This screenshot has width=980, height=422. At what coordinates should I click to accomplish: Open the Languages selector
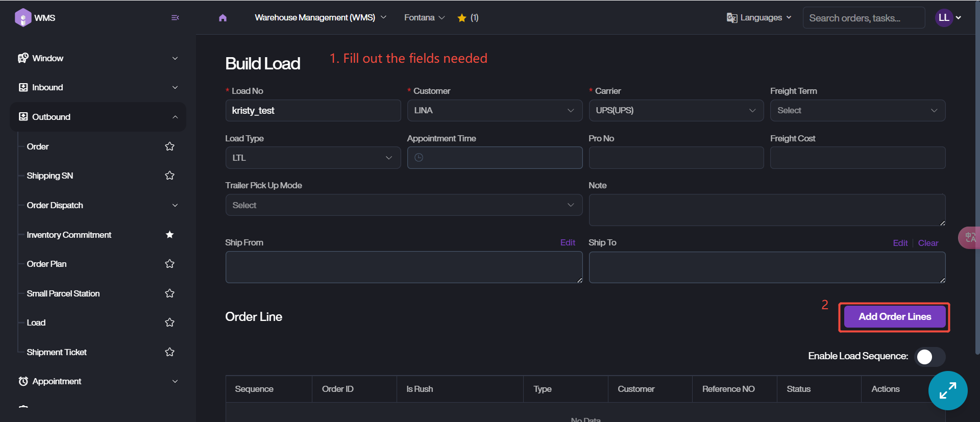point(759,18)
